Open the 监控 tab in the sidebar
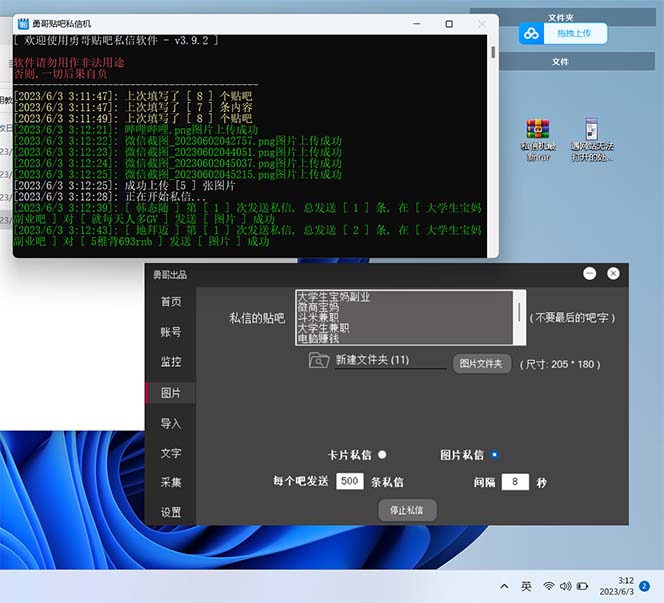The width and height of the screenshot is (664, 603). point(171,362)
